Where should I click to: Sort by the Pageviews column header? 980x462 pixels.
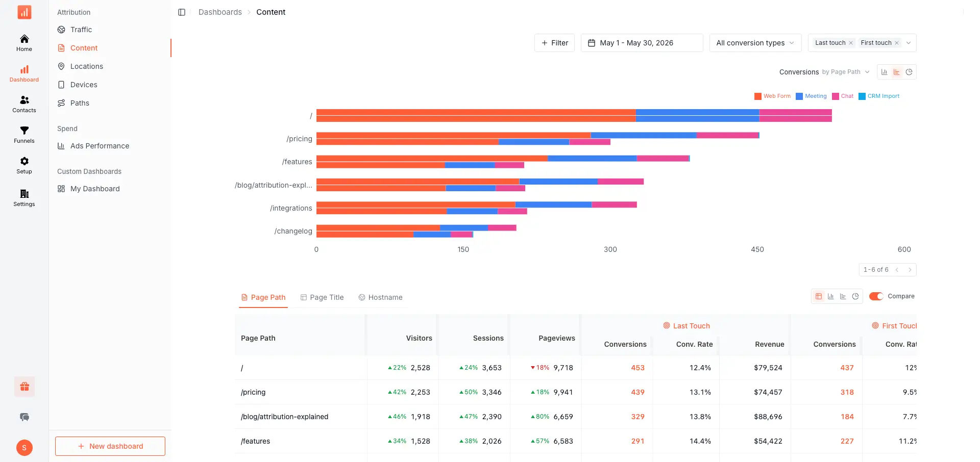557,338
